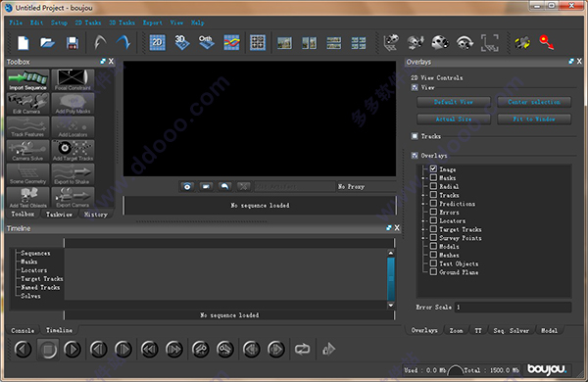Enable the Ground Plane overlay checkbox
588x382 pixels.
click(433, 271)
